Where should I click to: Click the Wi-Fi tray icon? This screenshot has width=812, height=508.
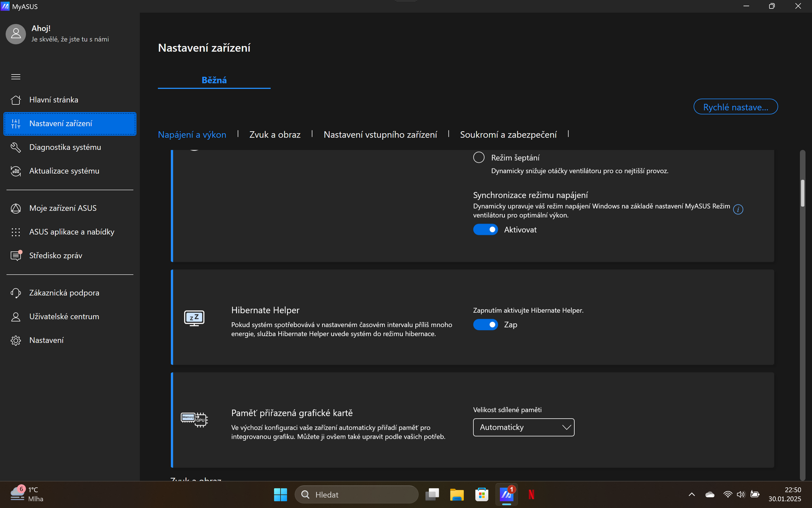click(x=727, y=494)
